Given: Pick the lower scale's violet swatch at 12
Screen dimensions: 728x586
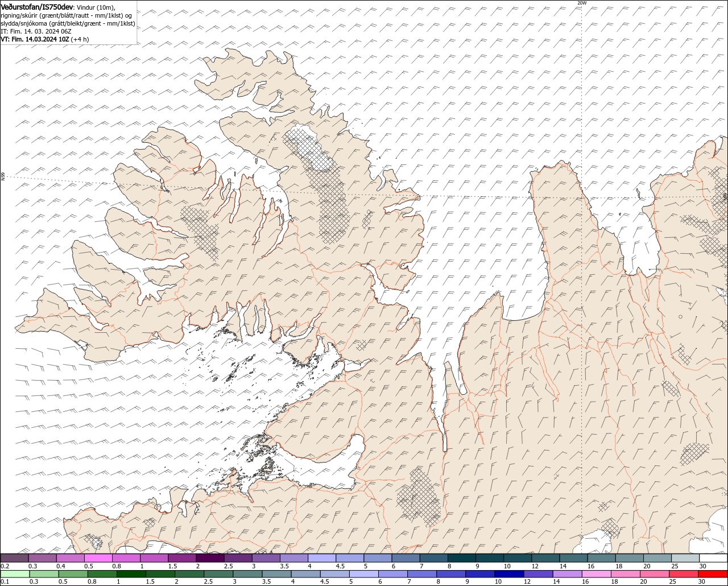Looking at the screenshot, I should [x=538, y=574].
